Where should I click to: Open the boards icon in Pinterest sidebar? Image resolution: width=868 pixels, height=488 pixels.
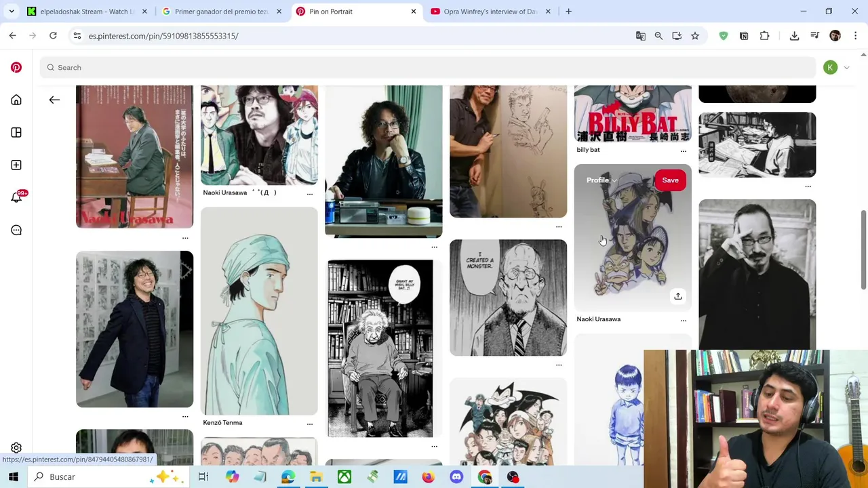[x=16, y=133]
